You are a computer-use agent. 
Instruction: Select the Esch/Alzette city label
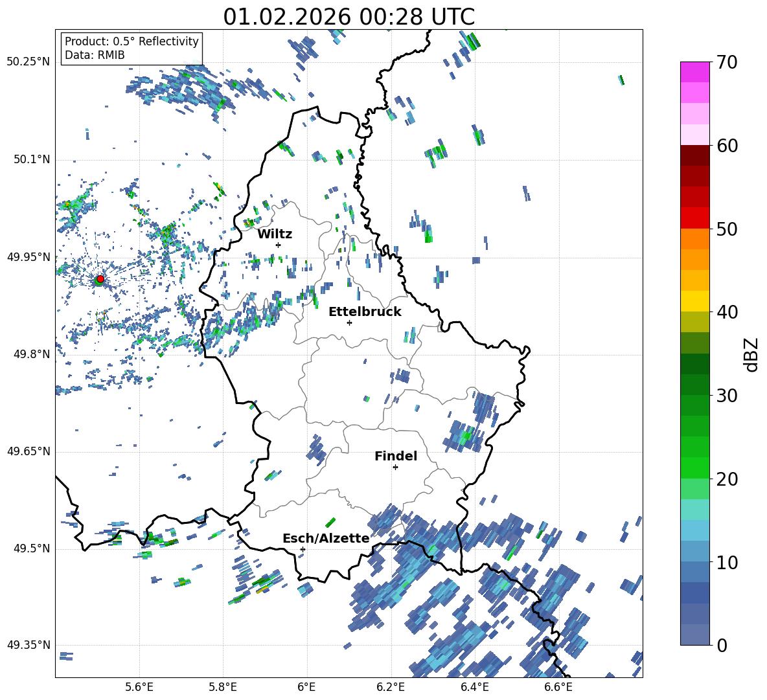coord(326,538)
